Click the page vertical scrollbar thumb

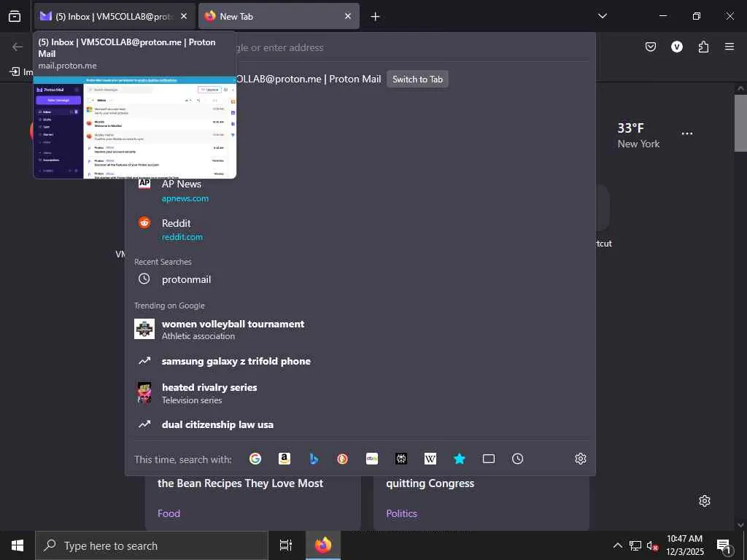740,122
